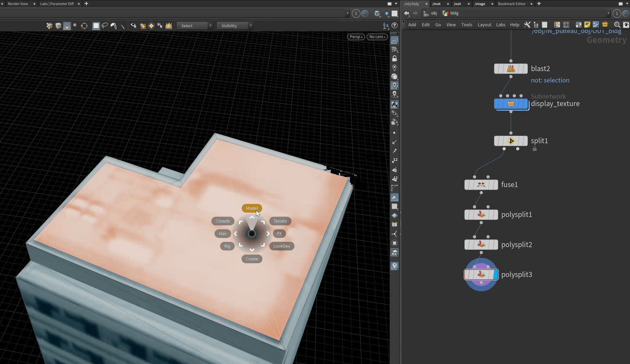Select the Model option in radial menu
This screenshot has height=364, width=630.
click(x=252, y=208)
